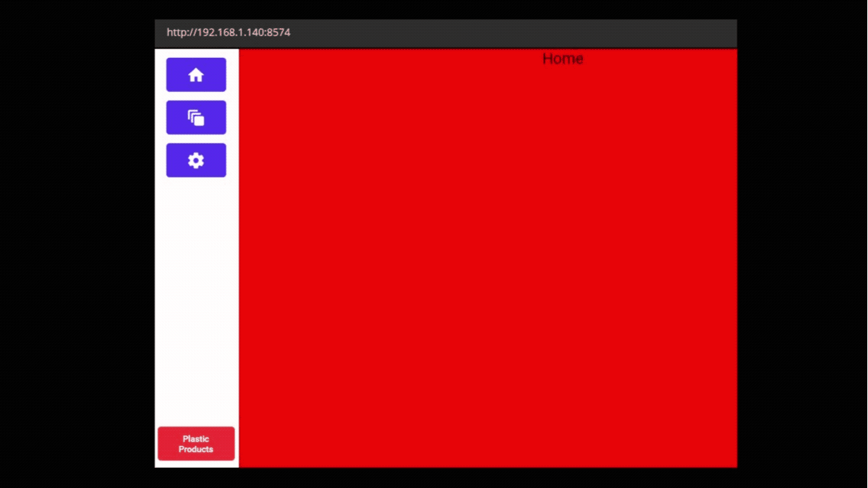This screenshot has width=868, height=488.
Task: Open the stacked squares collections icon
Action: click(196, 118)
